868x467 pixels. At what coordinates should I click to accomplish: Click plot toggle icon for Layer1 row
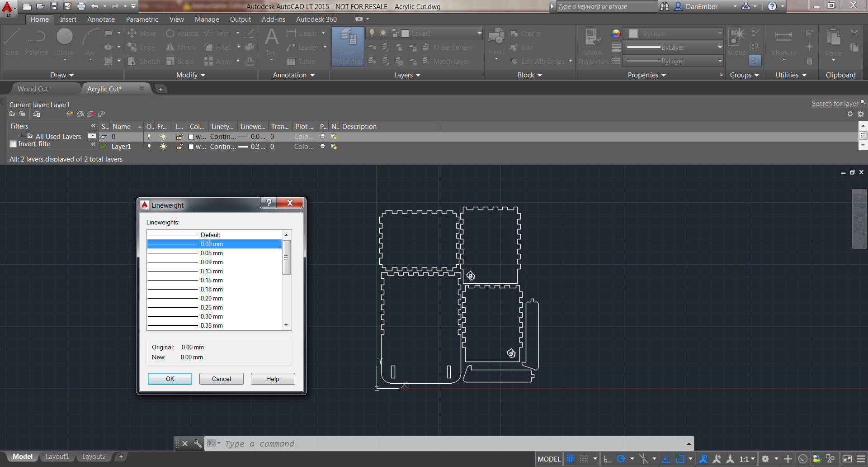pyautogui.click(x=322, y=146)
